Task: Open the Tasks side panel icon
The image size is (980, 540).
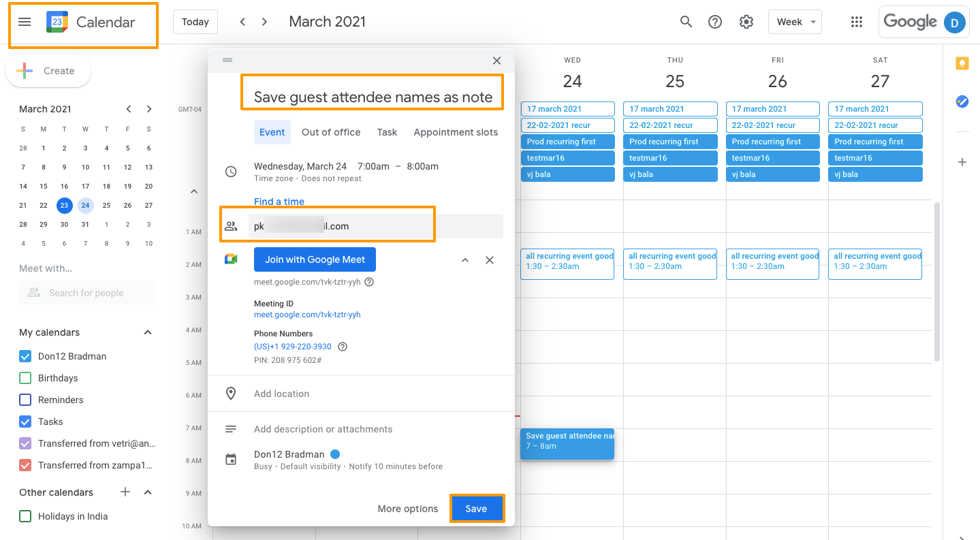Action: click(962, 101)
